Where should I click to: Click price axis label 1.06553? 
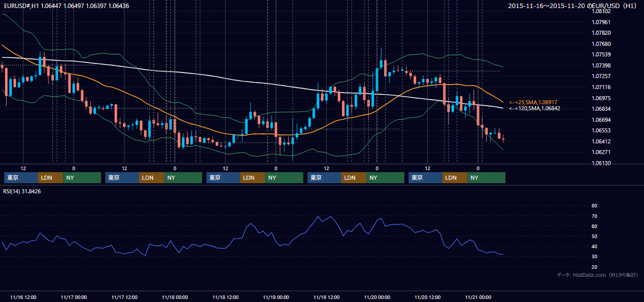tap(601, 130)
